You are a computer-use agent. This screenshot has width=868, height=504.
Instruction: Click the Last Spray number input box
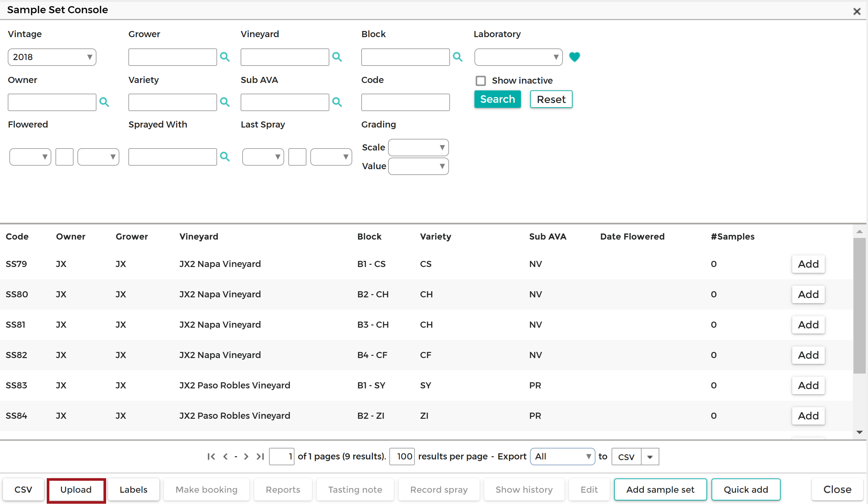click(x=297, y=157)
